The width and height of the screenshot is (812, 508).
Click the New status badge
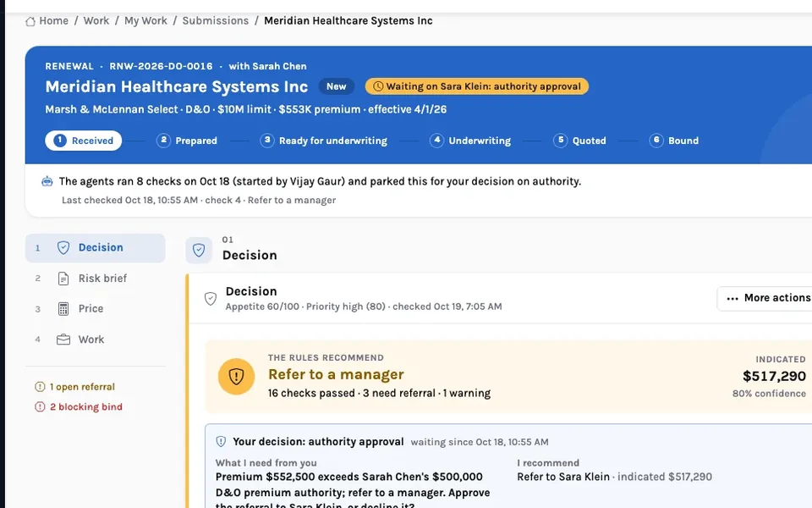pos(336,86)
